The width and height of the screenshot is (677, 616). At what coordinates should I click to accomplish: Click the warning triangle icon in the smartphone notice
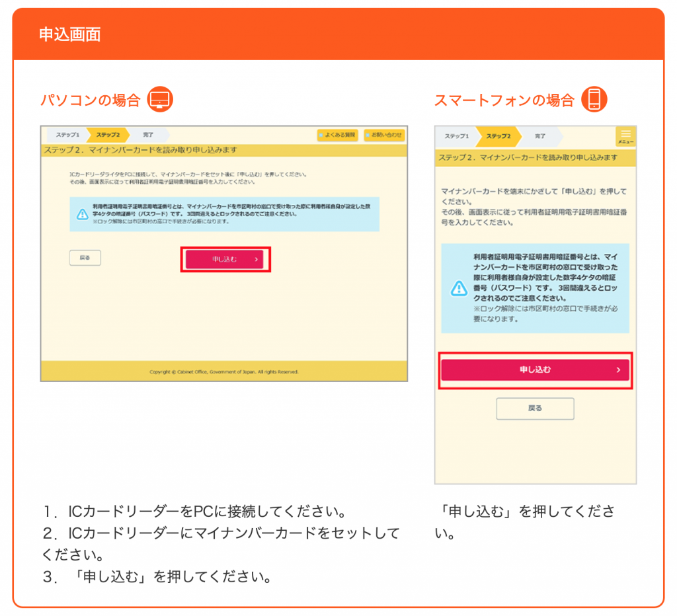(458, 288)
